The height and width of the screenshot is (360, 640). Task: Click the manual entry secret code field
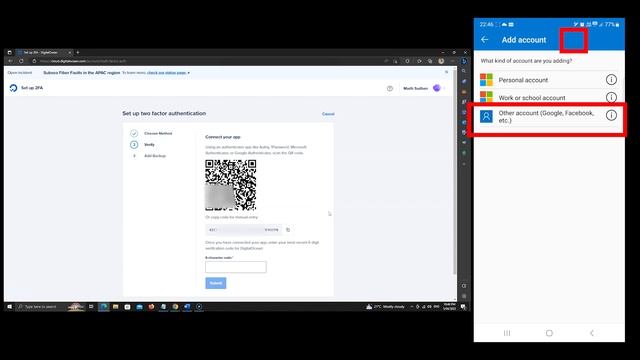tap(243, 230)
